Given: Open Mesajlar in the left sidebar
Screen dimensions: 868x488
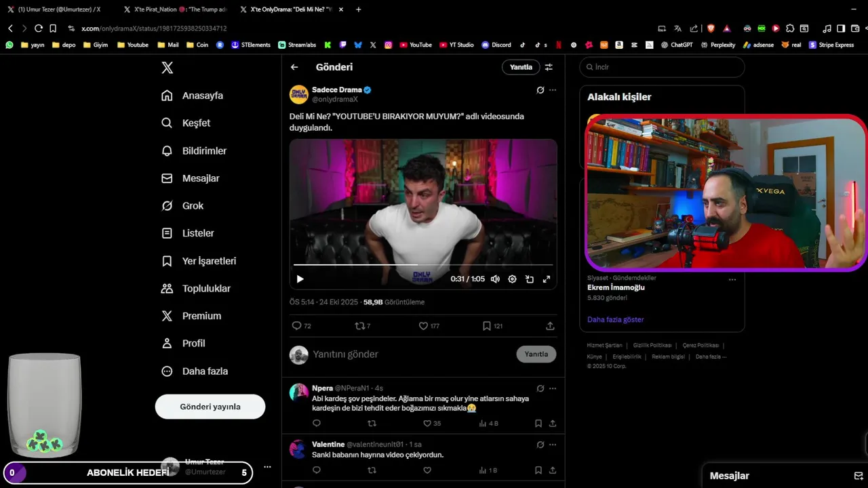Looking at the screenshot, I should click(x=190, y=178).
